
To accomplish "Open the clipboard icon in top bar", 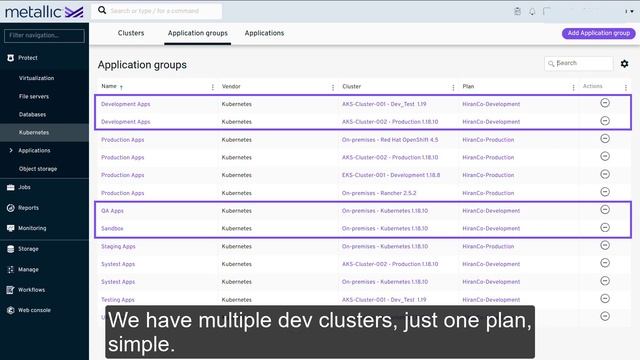I will pyautogui.click(x=518, y=11).
